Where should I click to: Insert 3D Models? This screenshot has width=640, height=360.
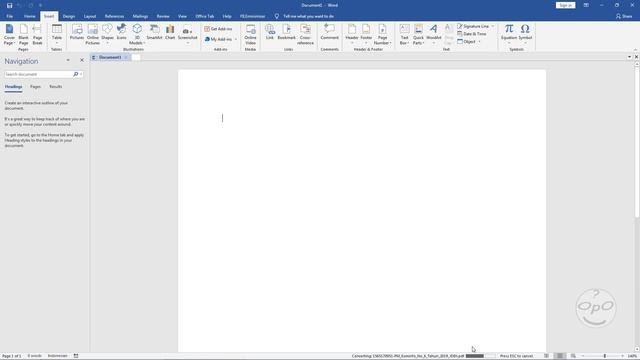[x=137, y=34]
